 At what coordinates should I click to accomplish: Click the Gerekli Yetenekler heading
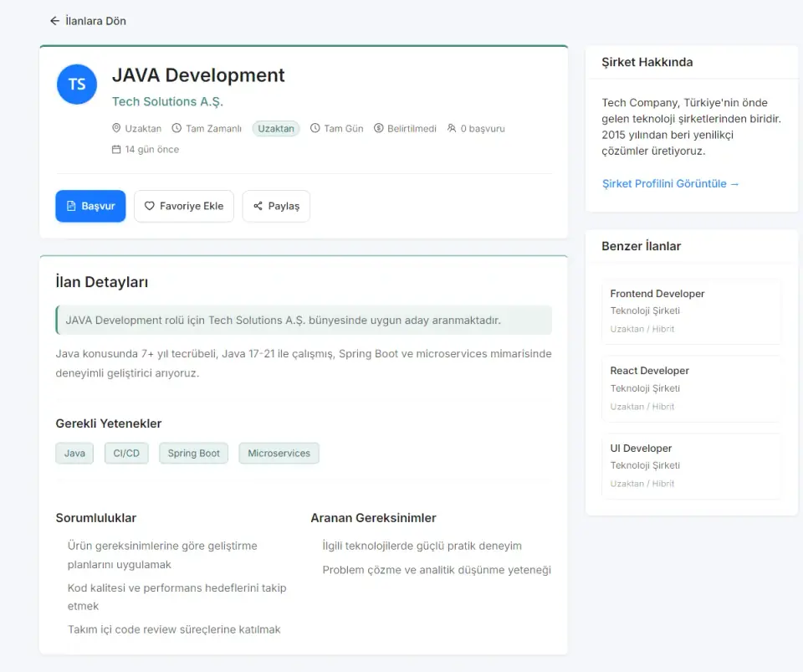[x=109, y=423]
